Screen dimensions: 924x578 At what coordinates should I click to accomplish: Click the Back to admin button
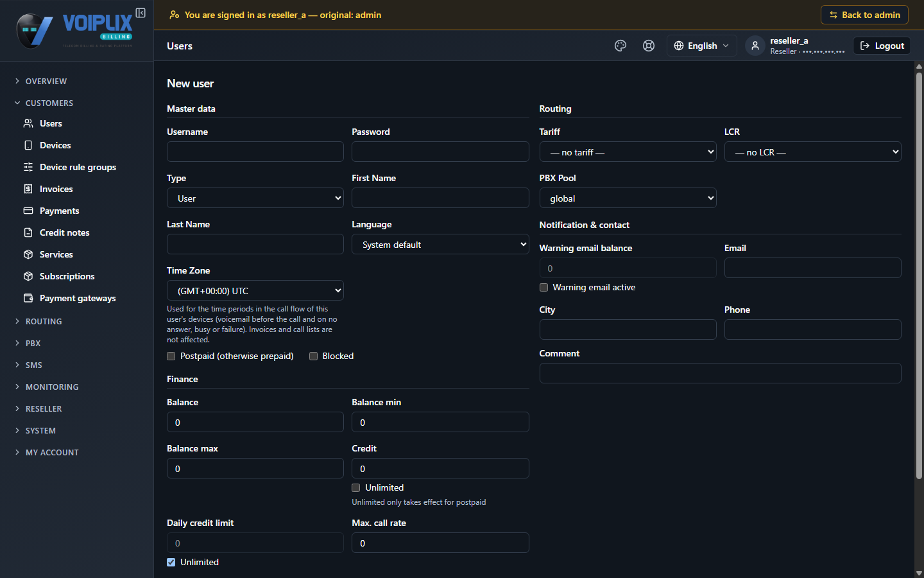(x=864, y=15)
